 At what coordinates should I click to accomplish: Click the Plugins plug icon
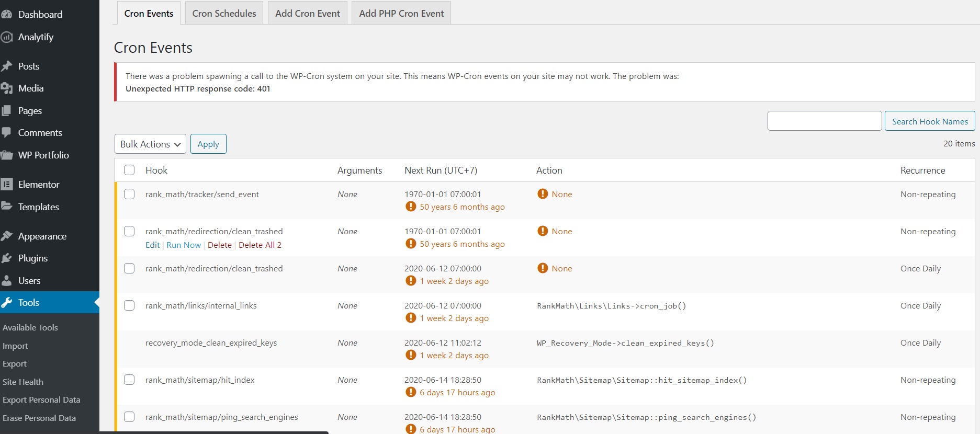(x=6, y=258)
